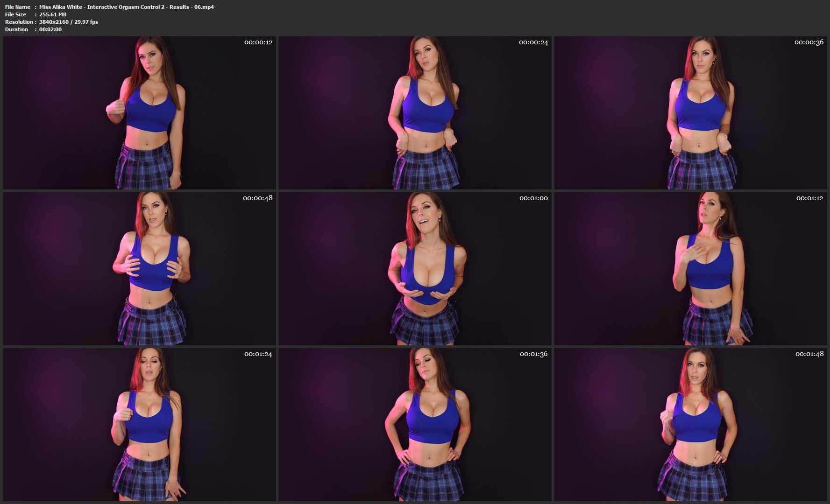
Task: Open the thumbnail frame stamped 00:00:12
Action: [139, 113]
